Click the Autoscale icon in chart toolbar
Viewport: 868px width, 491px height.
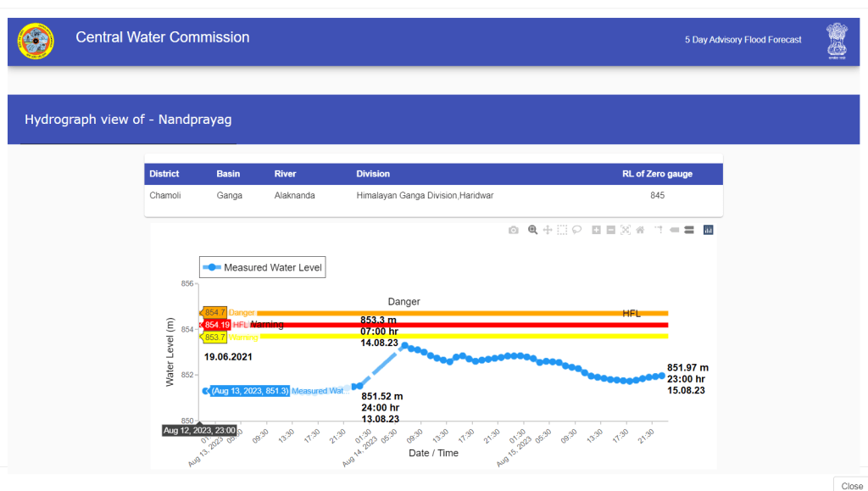click(626, 230)
